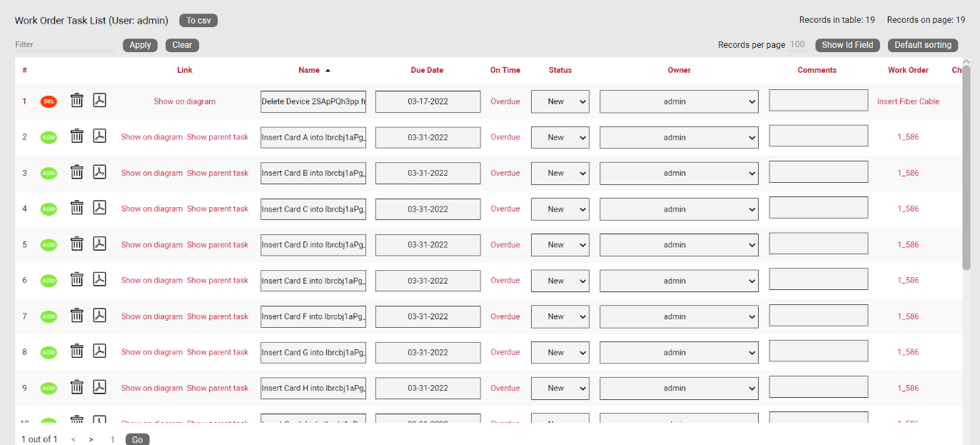Click the green ADD badge in row 3
Viewport: 980px width, 445px height.
[49, 174]
